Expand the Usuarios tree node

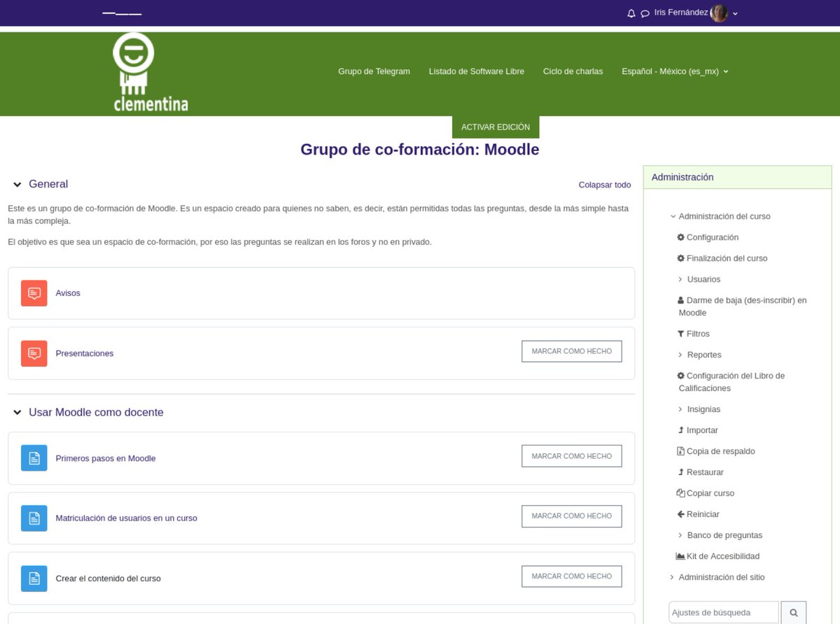[x=680, y=279]
